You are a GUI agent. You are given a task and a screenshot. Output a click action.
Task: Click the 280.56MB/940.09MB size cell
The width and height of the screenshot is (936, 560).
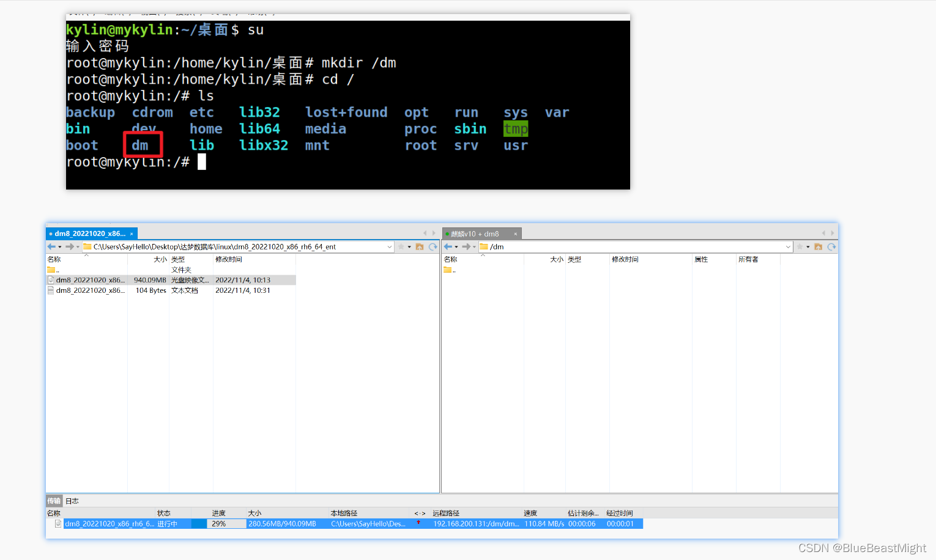coord(283,524)
